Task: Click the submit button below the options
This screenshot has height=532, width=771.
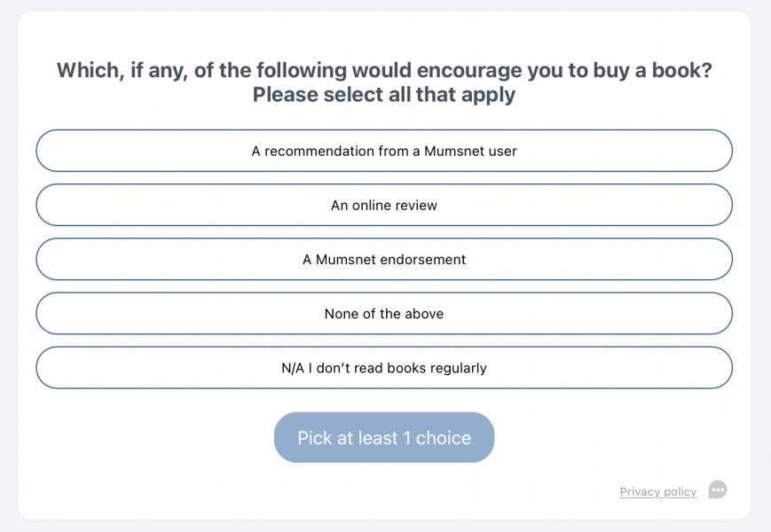Action: coord(384,437)
